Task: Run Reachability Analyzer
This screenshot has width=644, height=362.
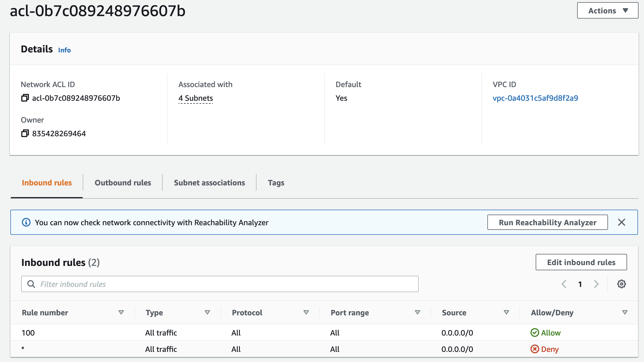Action: 547,222
